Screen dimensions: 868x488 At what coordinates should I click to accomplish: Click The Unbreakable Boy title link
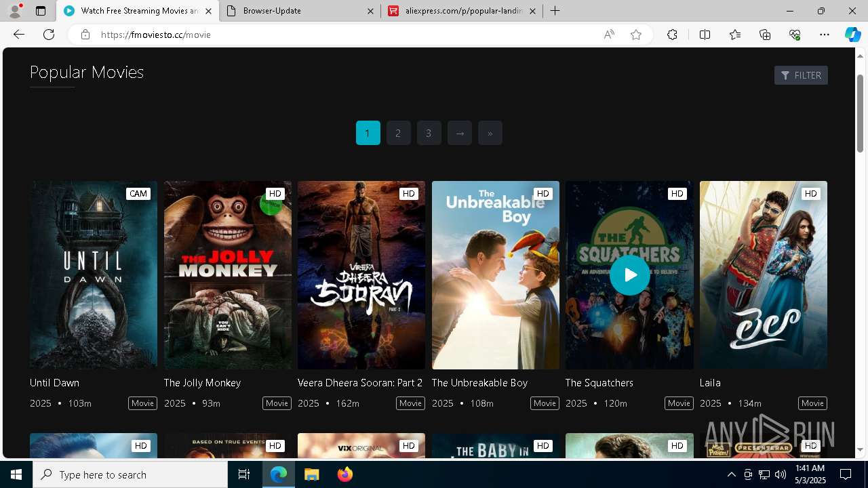479,383
